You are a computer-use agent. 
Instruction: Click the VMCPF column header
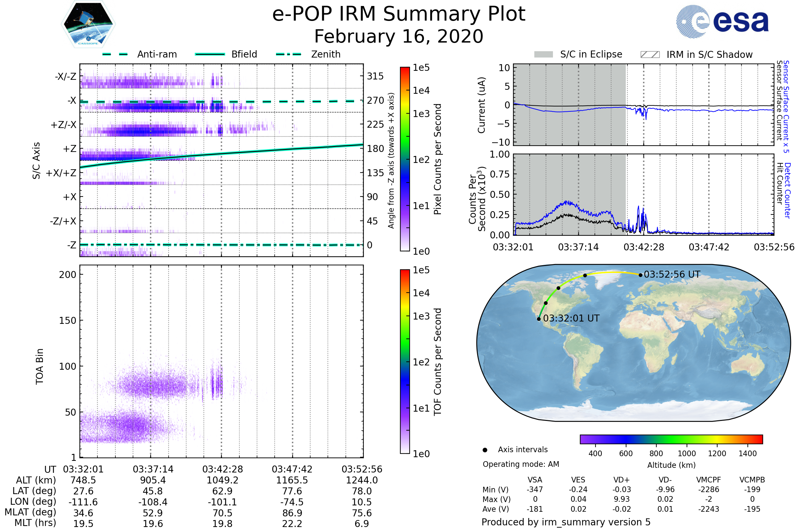tap(709, 480)
